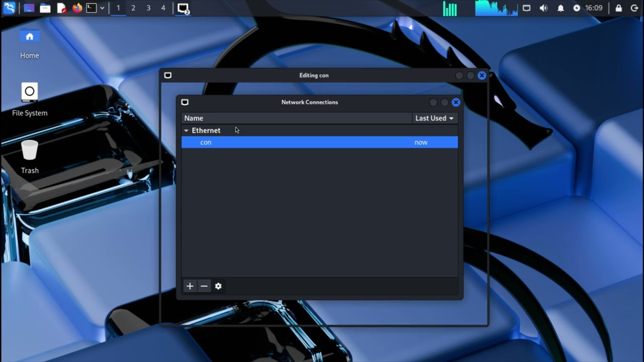644x362 pixels.
Task: Open the terminal emulator launcher
Action: click(91, 8)
